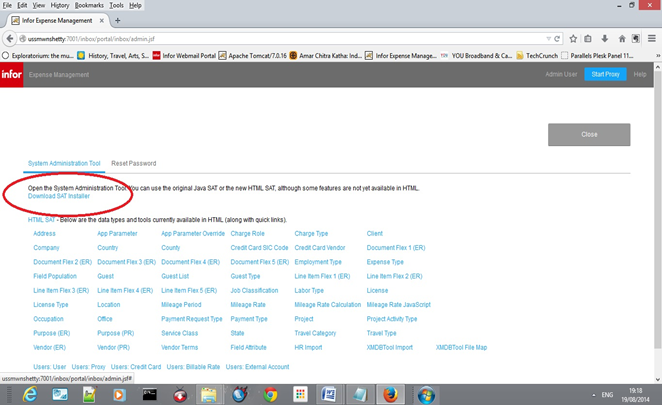The image size is (662, 407).
Task: Open a new browser tab with plus icon
Action: point(118,20)
